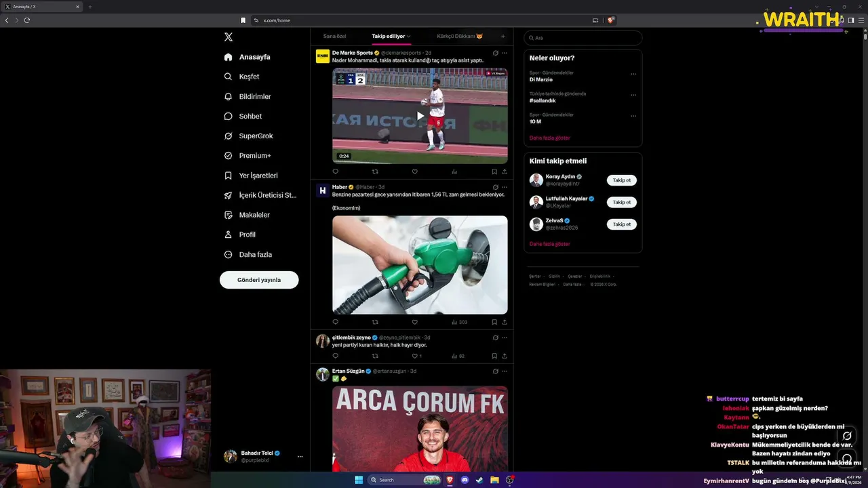Show more suggestions under Kimi takip etmeli

pos(550,244)
